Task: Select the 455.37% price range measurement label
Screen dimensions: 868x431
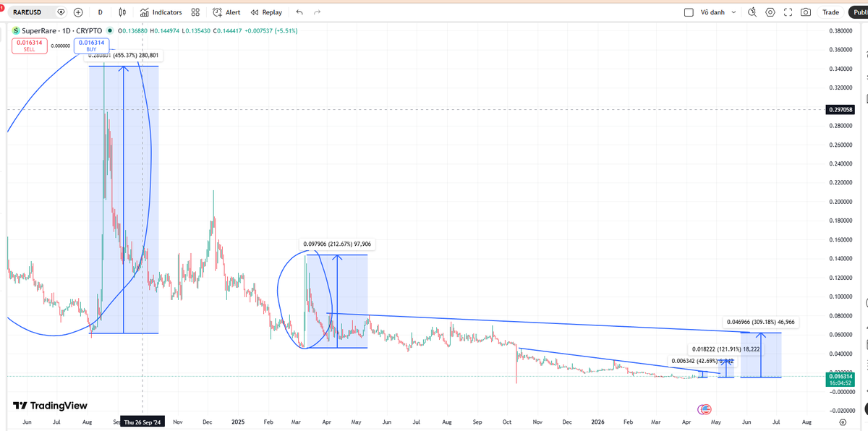Action: [x=124, y=56]
